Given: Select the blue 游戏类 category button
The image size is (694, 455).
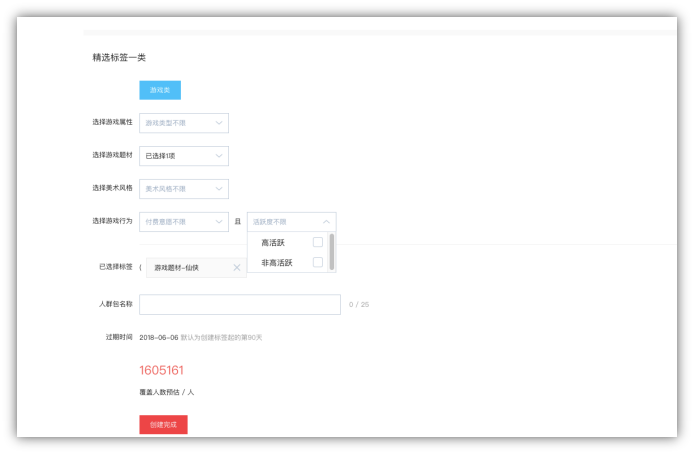Looking at the screenshot, I should 160,90.
